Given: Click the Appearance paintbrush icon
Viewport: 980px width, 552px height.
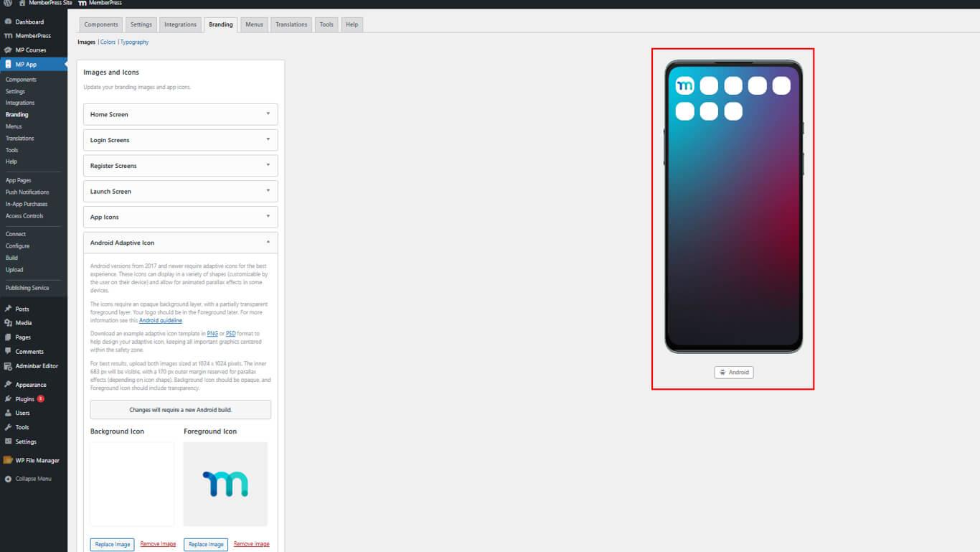Looking at the screenshot, I should click(8, 385).
